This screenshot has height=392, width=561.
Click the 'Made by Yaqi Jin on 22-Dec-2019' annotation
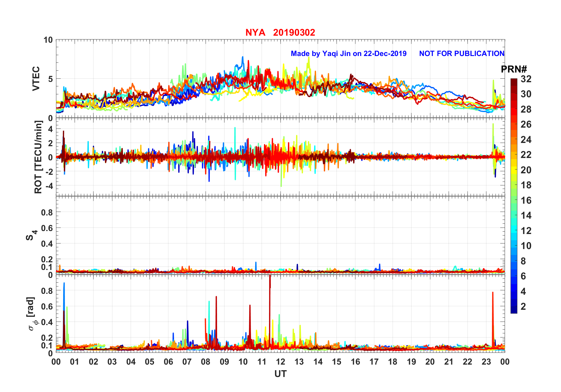coord(349,54)
